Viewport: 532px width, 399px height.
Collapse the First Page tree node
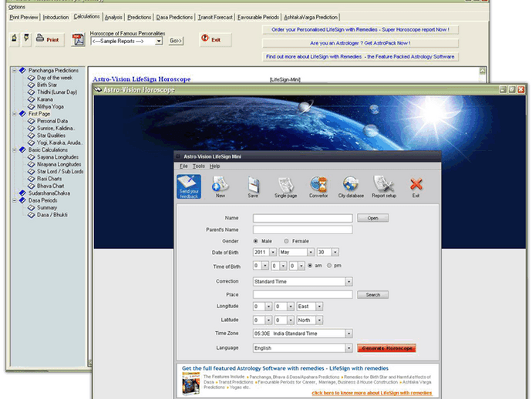tap(14, 114)
